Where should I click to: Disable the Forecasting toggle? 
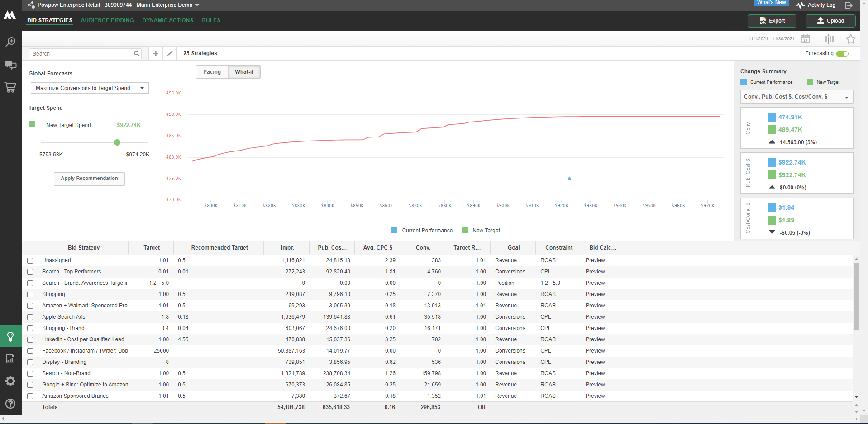coord(843,53)
